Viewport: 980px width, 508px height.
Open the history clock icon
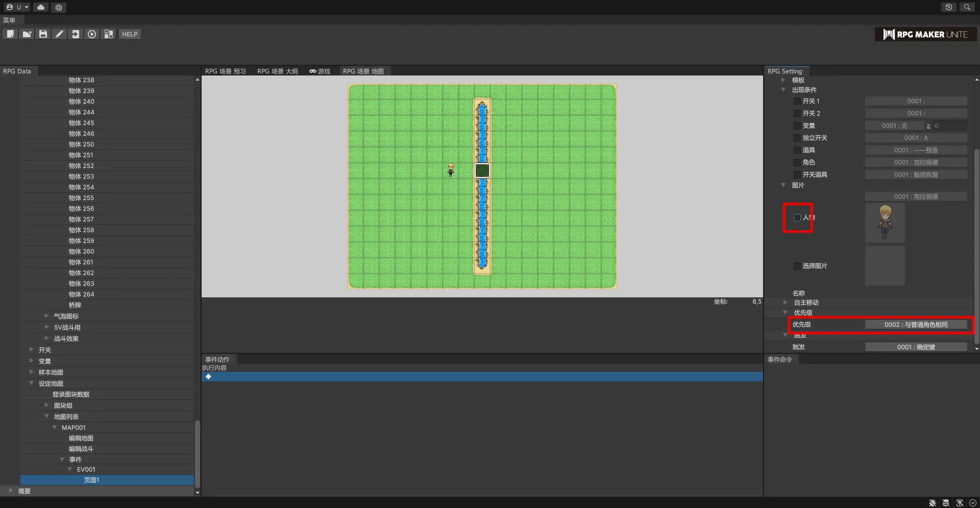coord(948,7)
